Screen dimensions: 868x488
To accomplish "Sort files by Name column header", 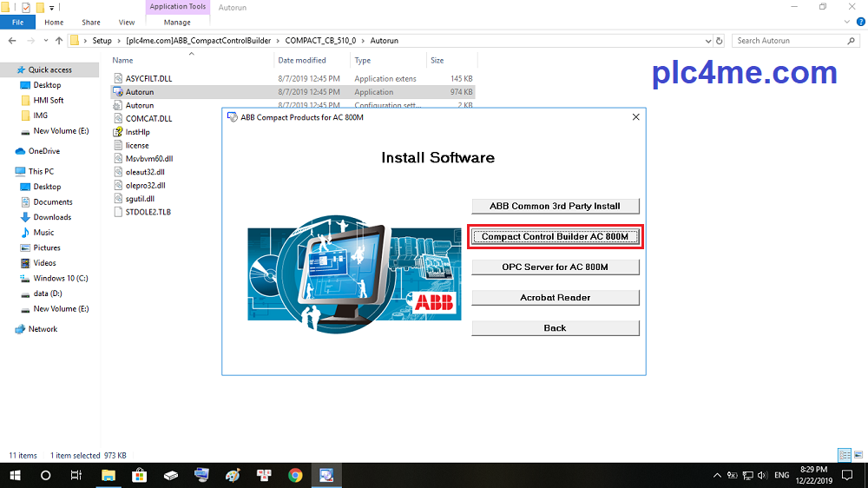I will (122, 61).
